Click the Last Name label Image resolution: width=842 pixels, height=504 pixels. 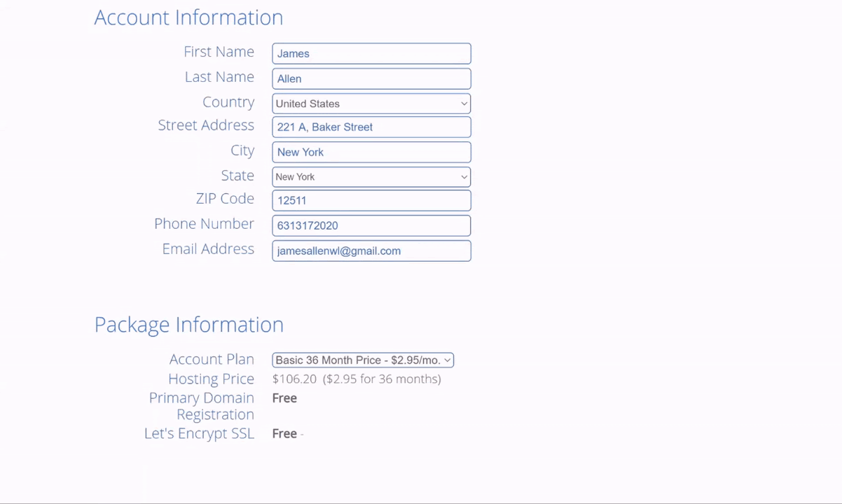(x=219, y=77)
